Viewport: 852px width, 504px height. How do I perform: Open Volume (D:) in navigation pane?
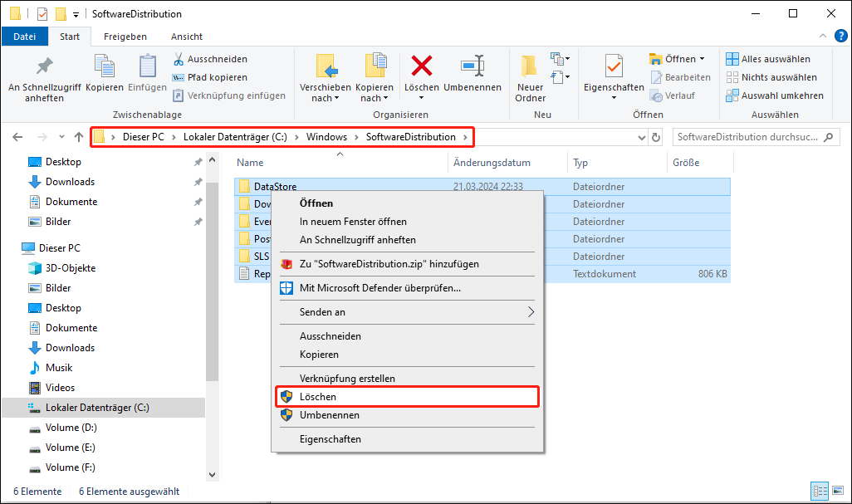tap(71, 428)
